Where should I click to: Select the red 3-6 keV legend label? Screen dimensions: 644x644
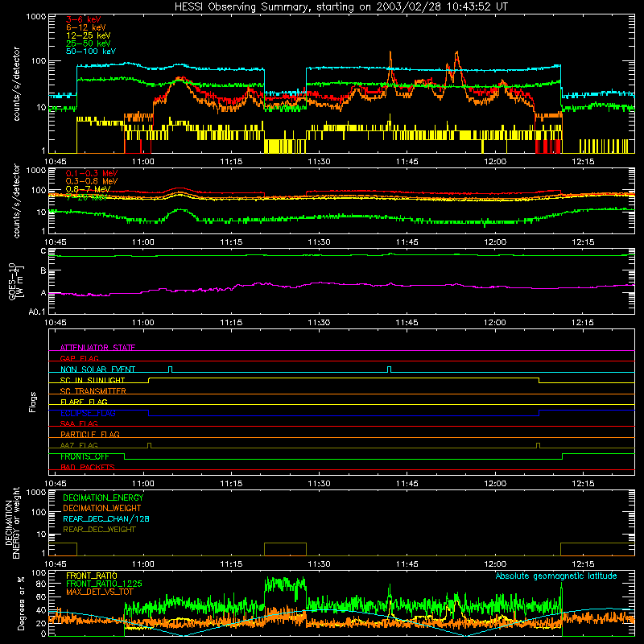click(x=84, y=19)
